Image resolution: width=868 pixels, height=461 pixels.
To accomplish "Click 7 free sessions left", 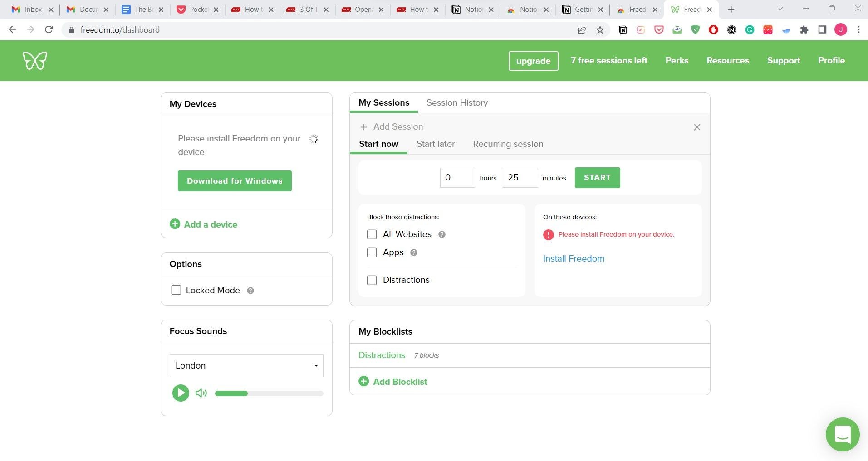I will (609, 61).
